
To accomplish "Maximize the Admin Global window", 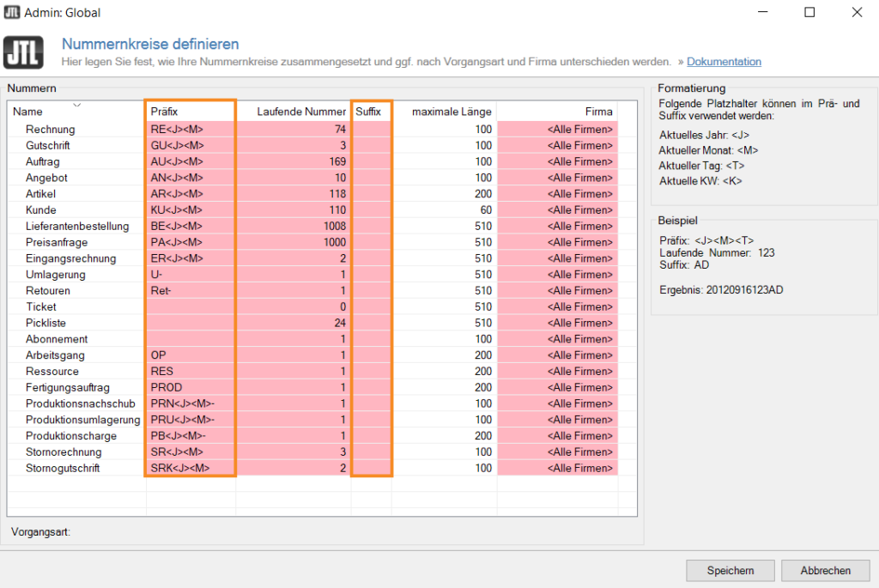I will 809,13.
